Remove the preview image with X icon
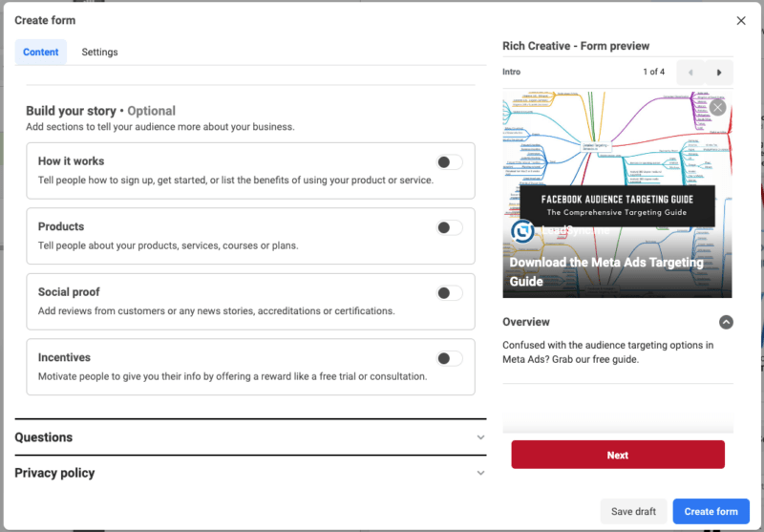The height and width of the screenshot is (532, 764). (x=717, y=108)
